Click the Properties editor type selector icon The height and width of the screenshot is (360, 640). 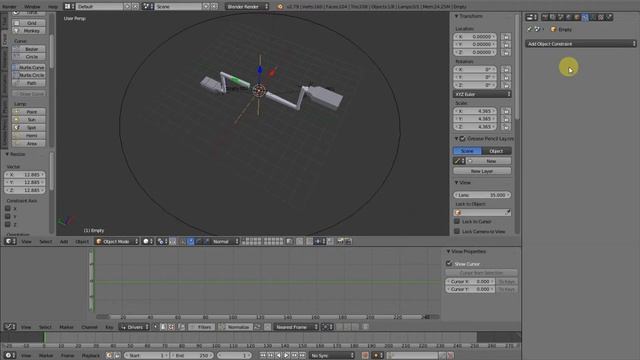531,17
